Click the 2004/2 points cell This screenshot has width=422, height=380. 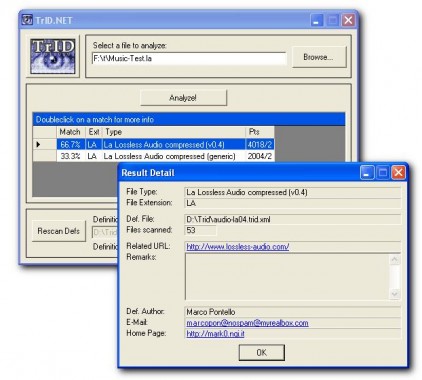click(260, 156)
